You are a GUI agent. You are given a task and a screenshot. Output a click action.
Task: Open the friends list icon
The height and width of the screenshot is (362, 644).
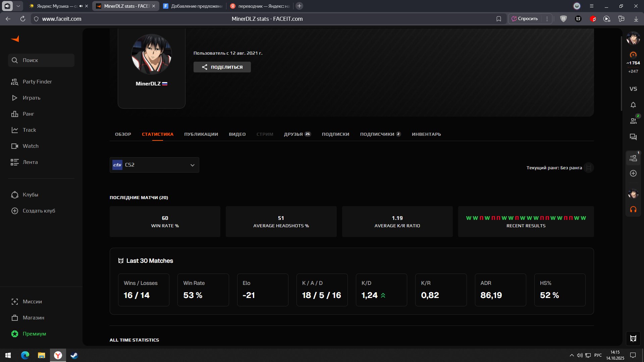click(633, 121)
